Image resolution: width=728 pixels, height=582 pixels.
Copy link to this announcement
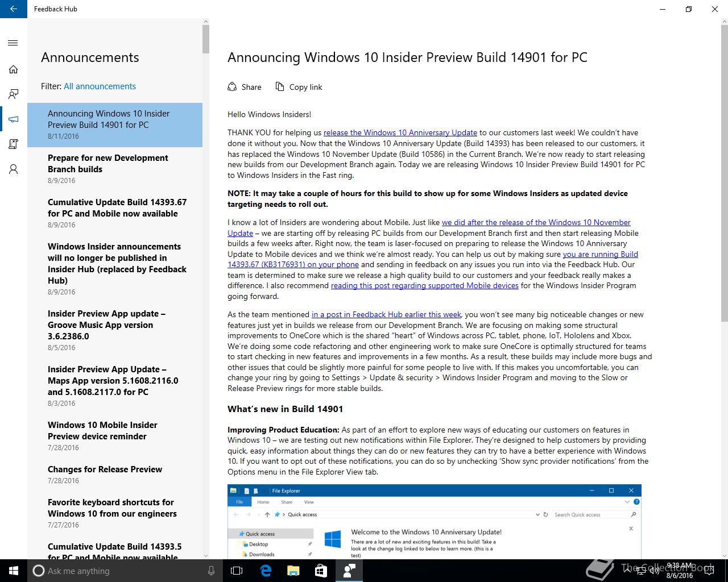pyautogui.click(x=299, y=87)
